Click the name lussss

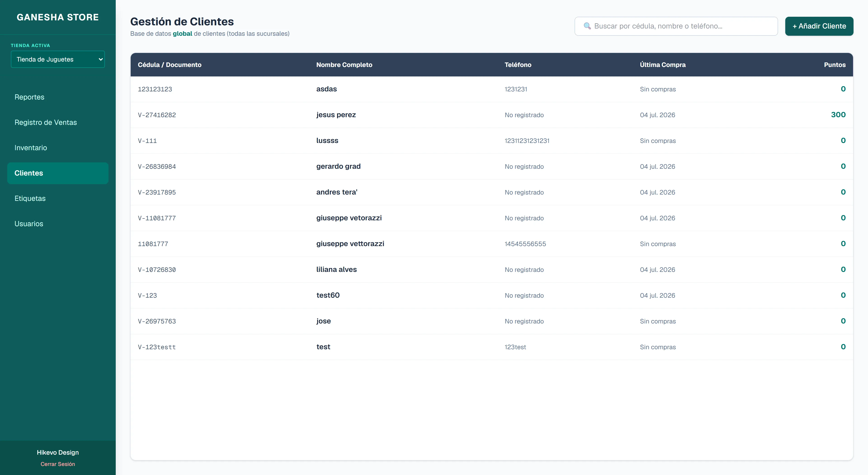pyautogui.click(x=327, y=141)
